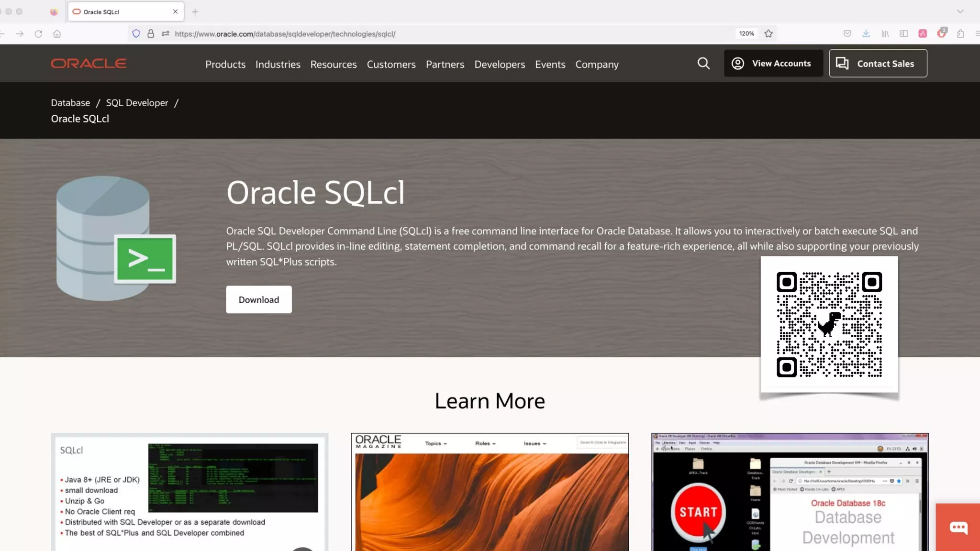Open the list all tabs chevron
The image size is (980, 551).
pyautogui.click(x=960, y=11)
